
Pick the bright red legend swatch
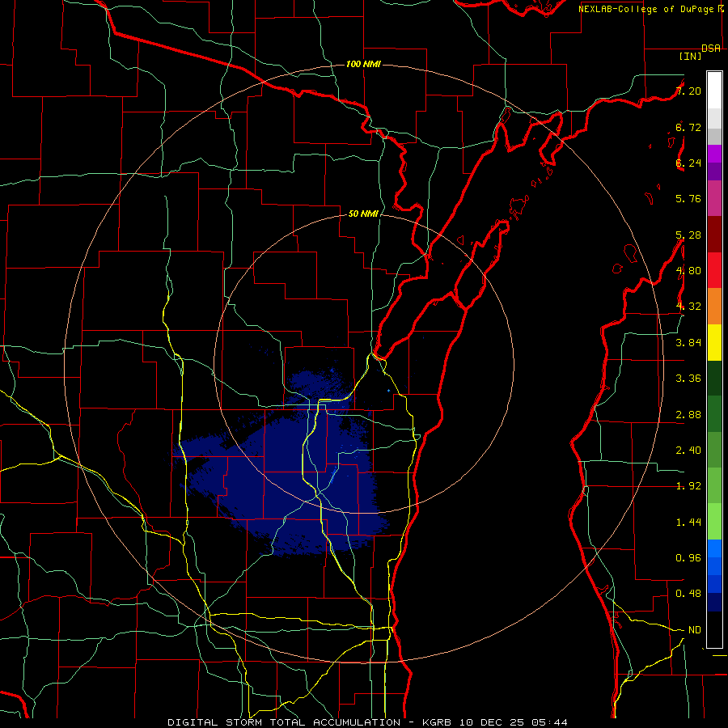tap(714, 270)
